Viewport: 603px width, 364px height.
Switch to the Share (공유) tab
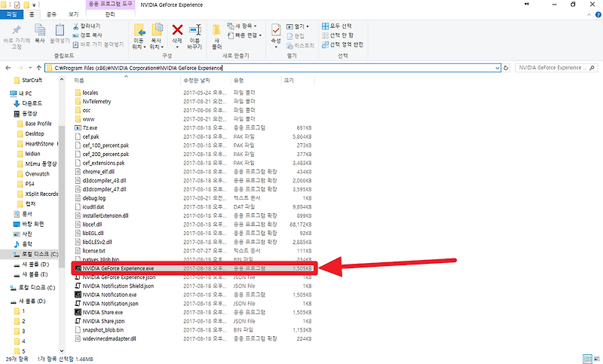[51, 14]
